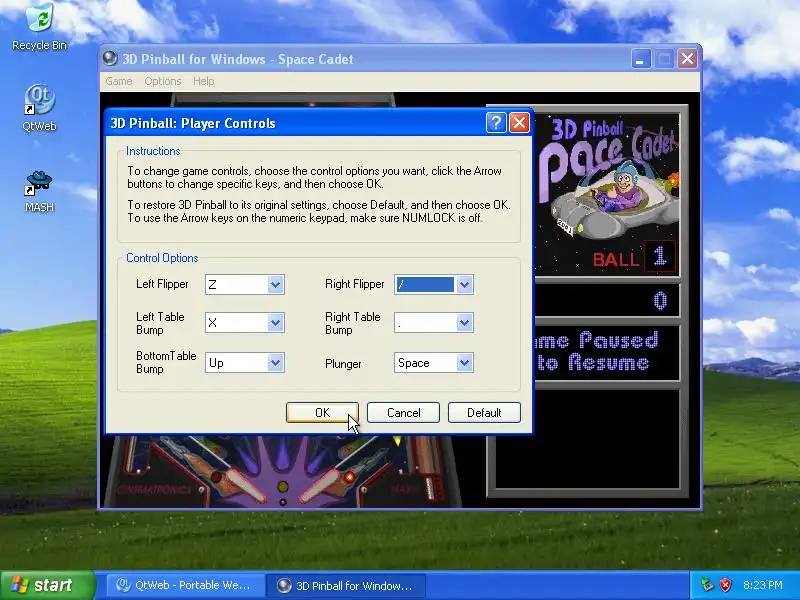Open the Bottom Table Bump dropdown
Viewport: 800px width, 600px height.
point(275,363)
